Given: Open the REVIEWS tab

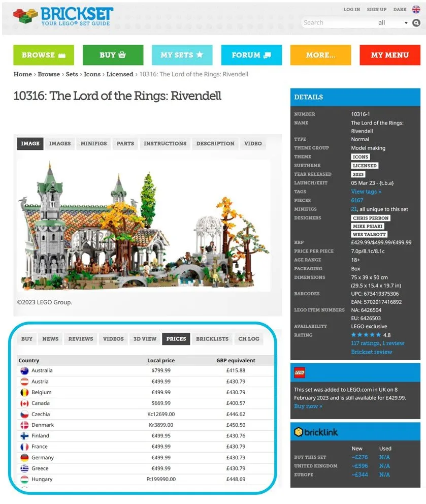Looking at the screenshot, I should [x=81, y=339].
